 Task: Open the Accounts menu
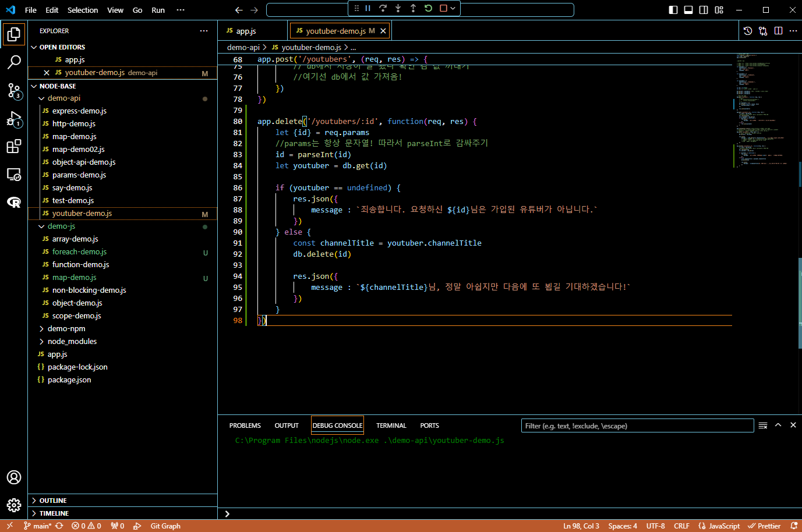(14, 477)
